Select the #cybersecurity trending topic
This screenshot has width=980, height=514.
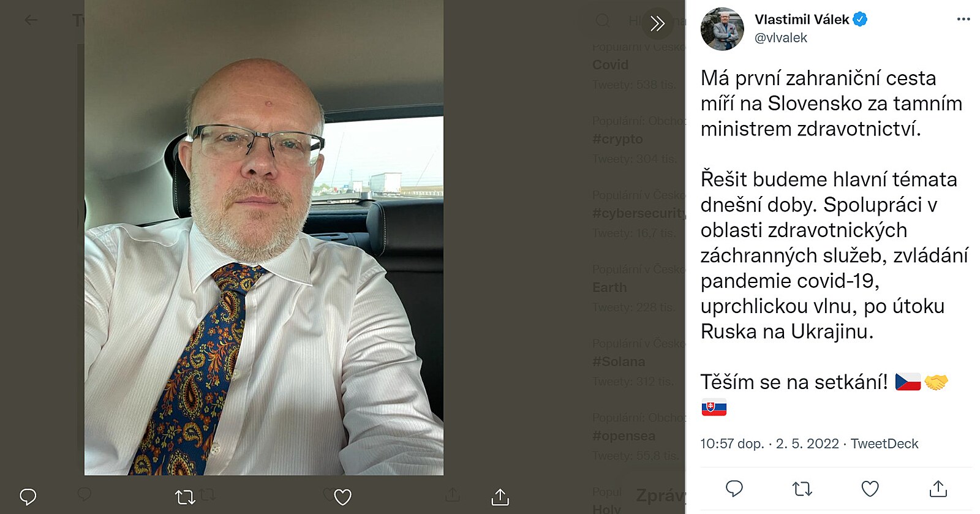tap(638, 213)
